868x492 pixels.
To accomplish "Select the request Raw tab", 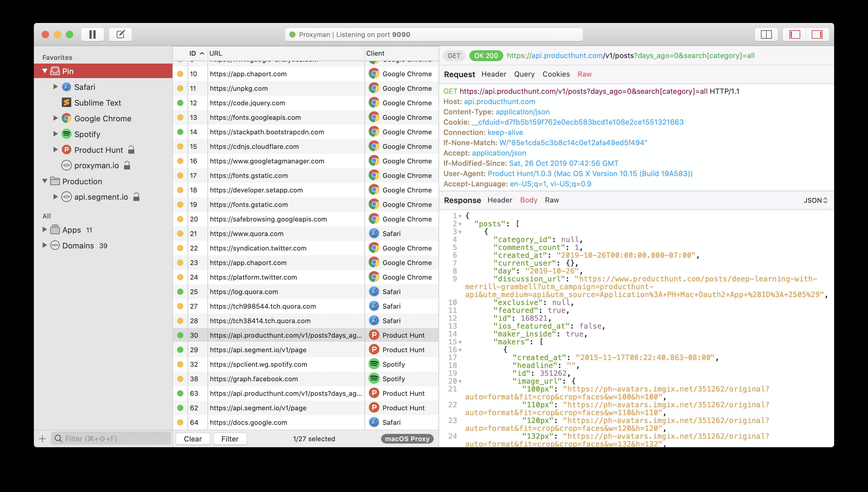I will [x=585, y=74].
